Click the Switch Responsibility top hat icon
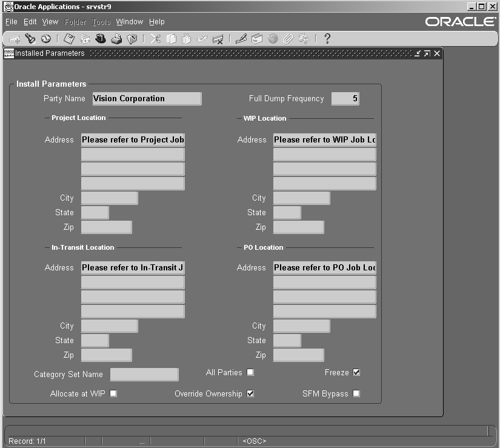The width and height of the screenshot is (500, 448). click(101, 39)
